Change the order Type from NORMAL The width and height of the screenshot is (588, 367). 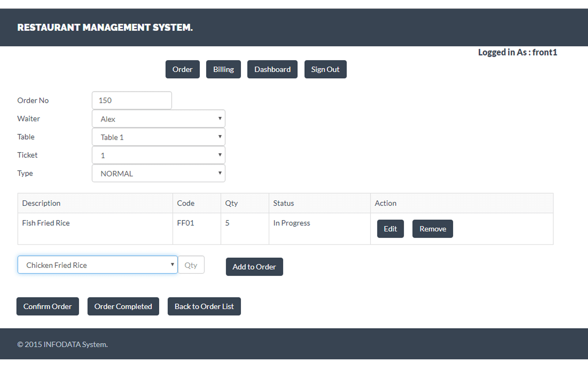point(158,173)
